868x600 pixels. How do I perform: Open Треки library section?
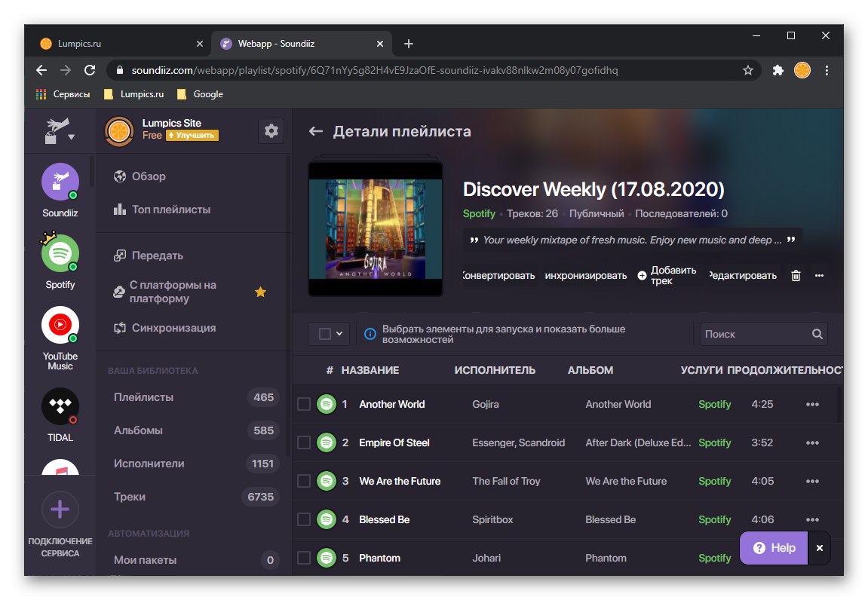[x=195, y=497]
